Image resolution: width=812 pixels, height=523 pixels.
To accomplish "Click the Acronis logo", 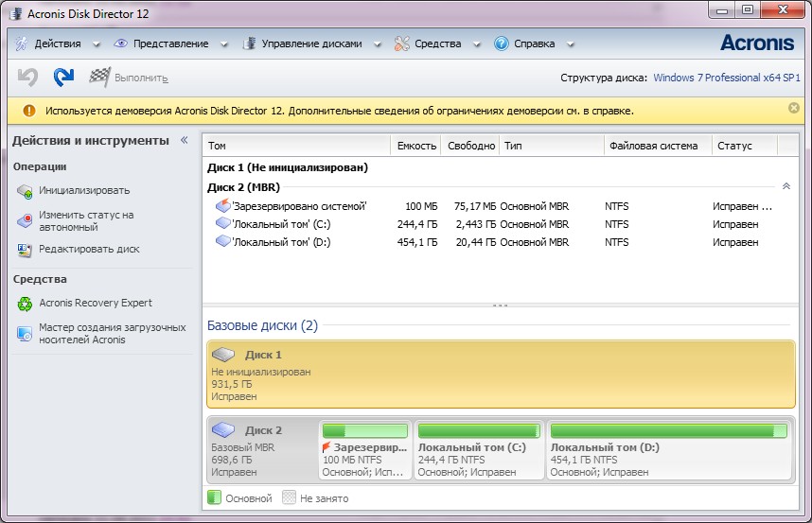I will [757, 43].
